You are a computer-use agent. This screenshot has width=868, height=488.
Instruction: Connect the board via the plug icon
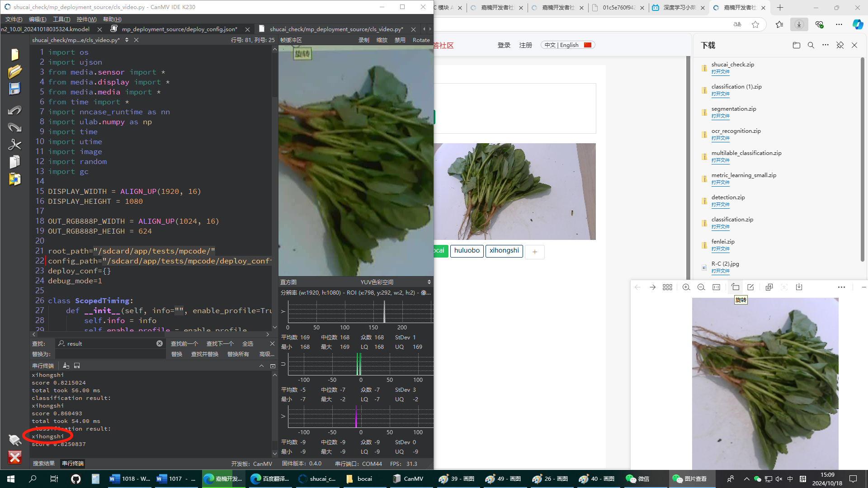[15, 440]
